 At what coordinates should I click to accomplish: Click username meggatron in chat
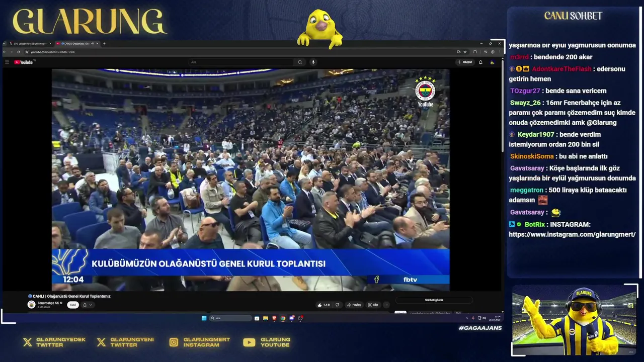pyautogui.click(x=527, y=190)
